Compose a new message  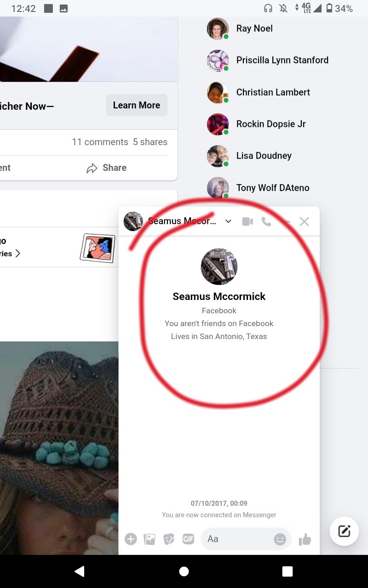pyautogui.click(x=344, y=531)
